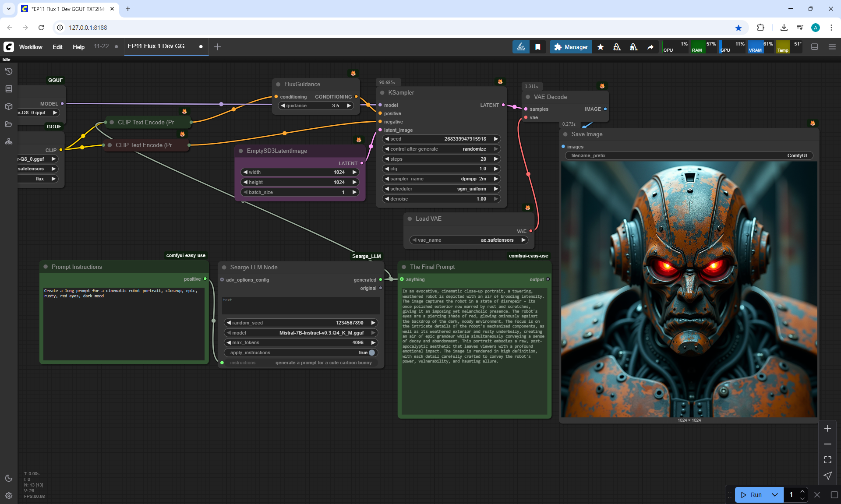Click the Manager button
The height and width of the screenshot is (504, 841).
[571, 47]
